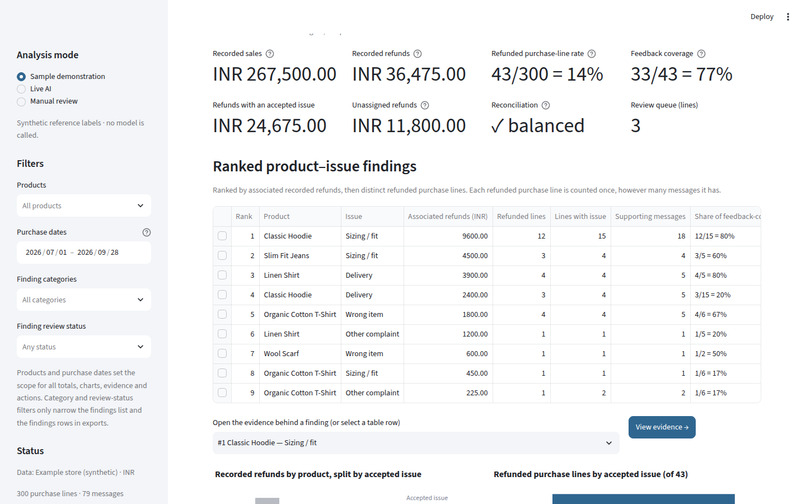Click the 3/15 = 20% share cell
The height and width of the screenshot is (504, 806).
coord(725,295)
